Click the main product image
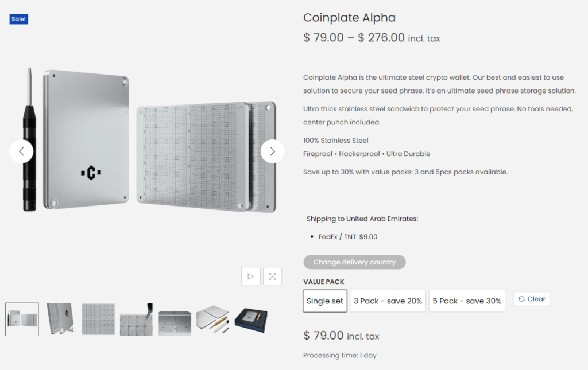The width and height of the screenshot is (588, 370). [x=147, y=141]
